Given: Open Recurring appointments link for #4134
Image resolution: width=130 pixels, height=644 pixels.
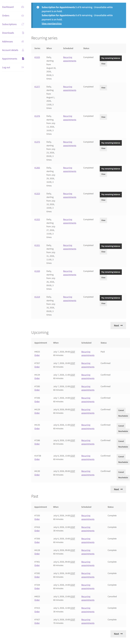Looking at the screenshot, I should (88, 377).
